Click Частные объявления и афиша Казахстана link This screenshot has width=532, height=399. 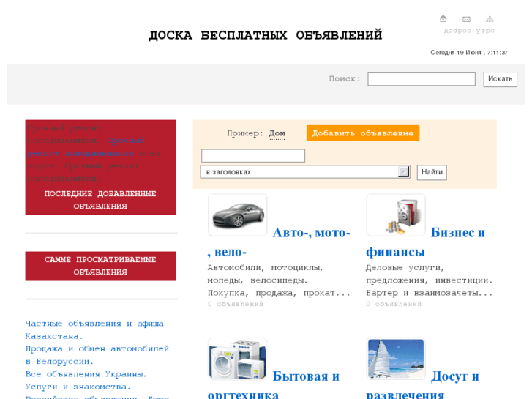coord(94,329)
